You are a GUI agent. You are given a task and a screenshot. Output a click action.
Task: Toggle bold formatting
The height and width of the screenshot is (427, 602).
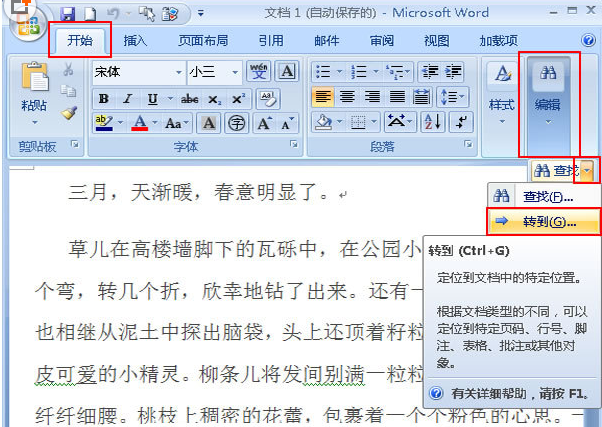click(x=104, y=99)
